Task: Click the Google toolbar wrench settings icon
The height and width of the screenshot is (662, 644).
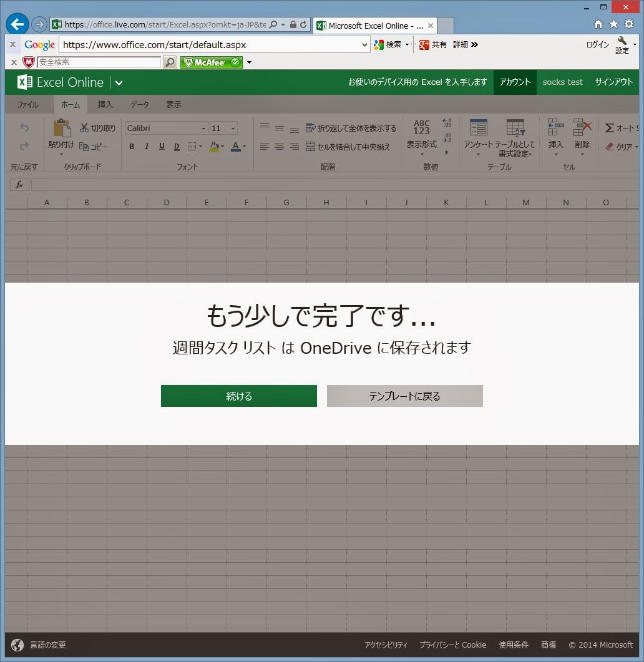Action: click(622, 41)
